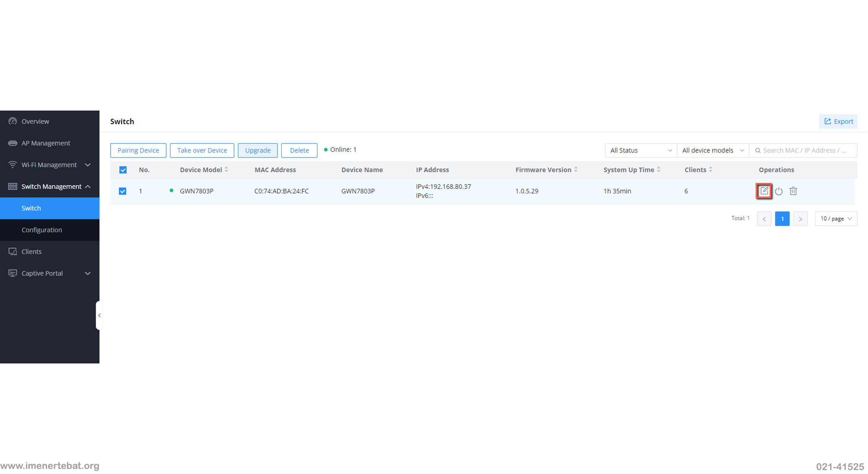
Task: Click the Upgrade button
Action: tap(258, 150)
